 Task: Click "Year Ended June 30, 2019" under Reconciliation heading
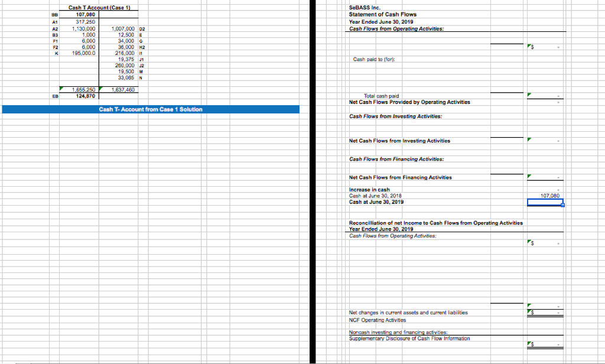click(x=381, y=229)
